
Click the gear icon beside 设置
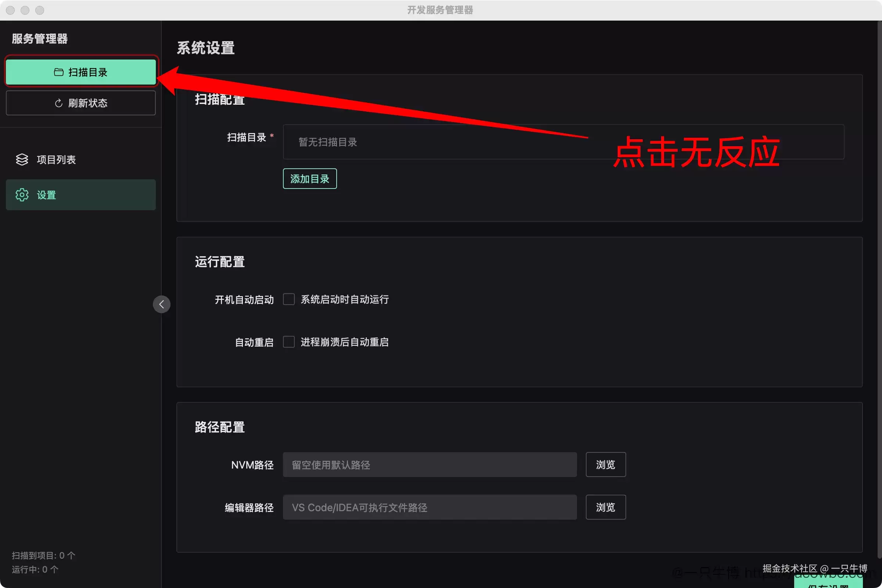tap(22, 195)
